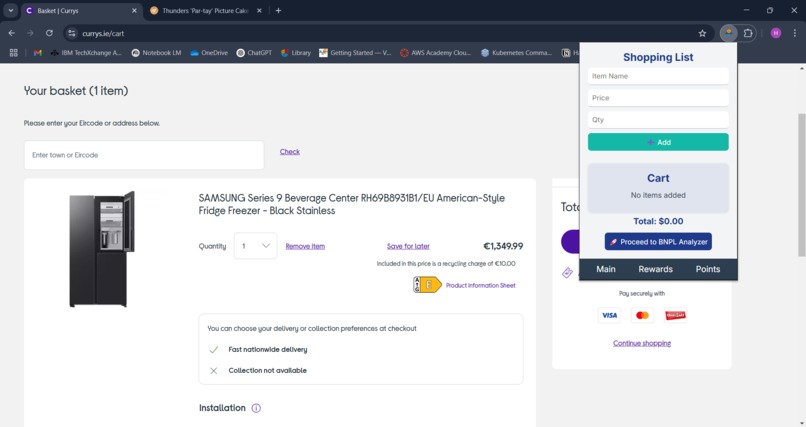The width and height of the screenshot is (806, 427).
Task: Click the browser back arrow
Action: coord(12,33)
